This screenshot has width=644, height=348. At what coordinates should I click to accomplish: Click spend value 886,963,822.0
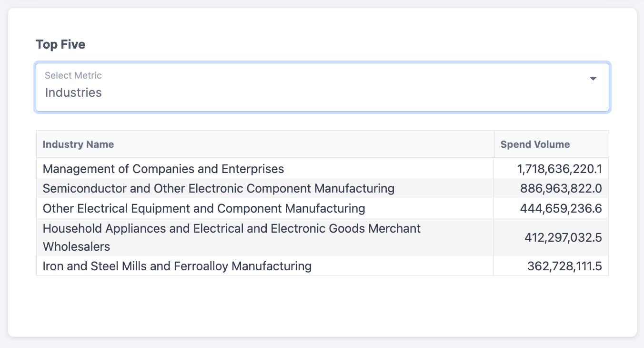click(x=561, y=189)
